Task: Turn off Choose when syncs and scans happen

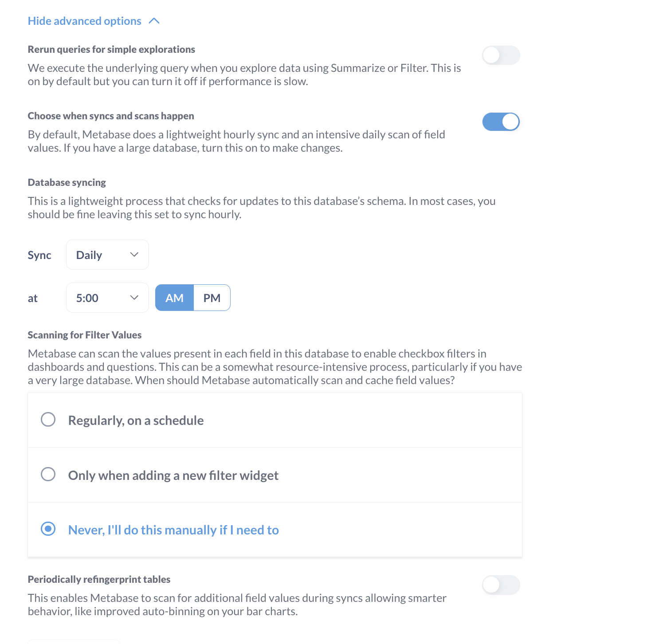Action: tap(501, 122)
